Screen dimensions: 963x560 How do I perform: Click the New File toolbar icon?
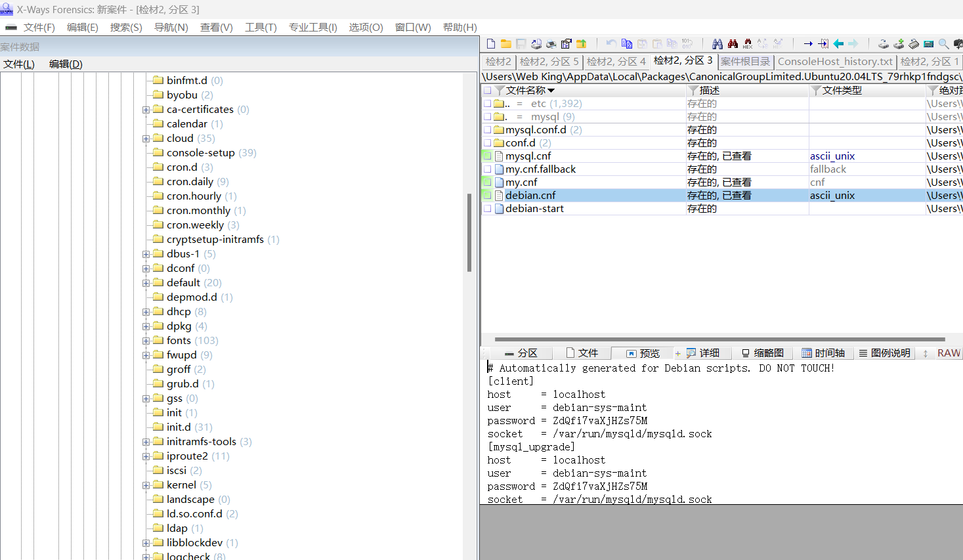(x=491, y=44)
